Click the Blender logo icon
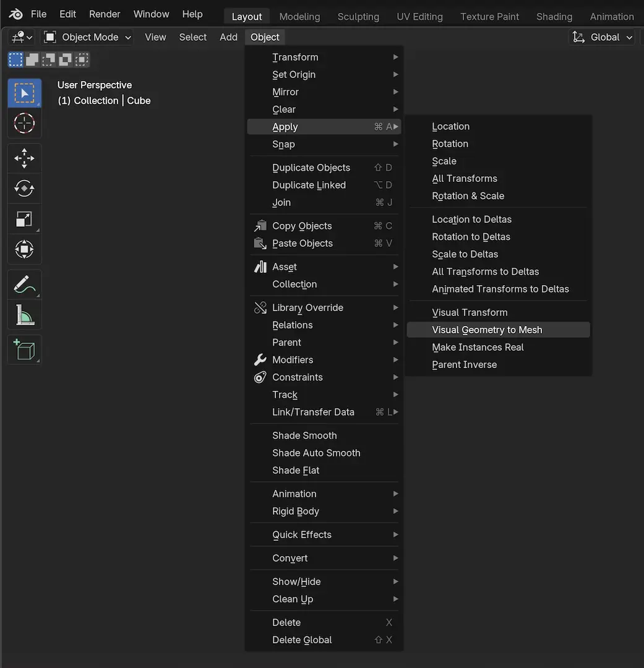 pyautogui.click(x=16, y=14)
